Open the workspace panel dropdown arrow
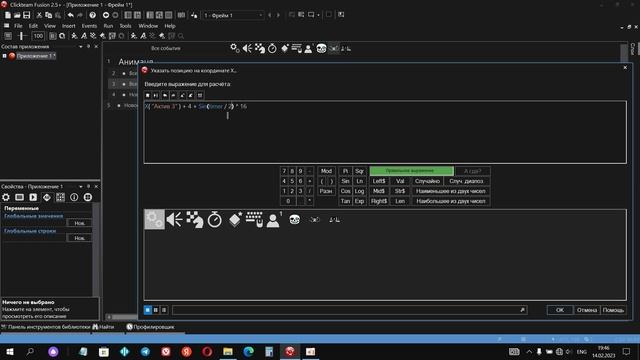The width and height of the screenshot is (640, 360). point(80,47)
